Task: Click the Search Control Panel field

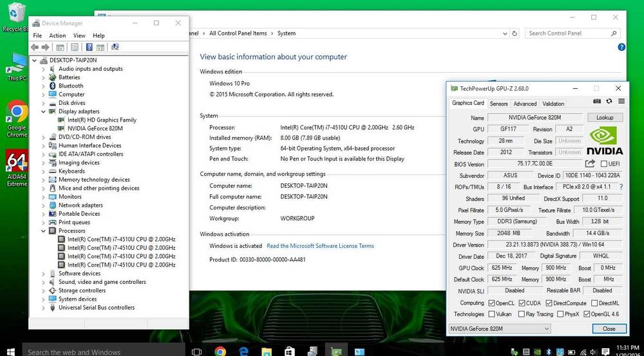Action: pos(572,33)
